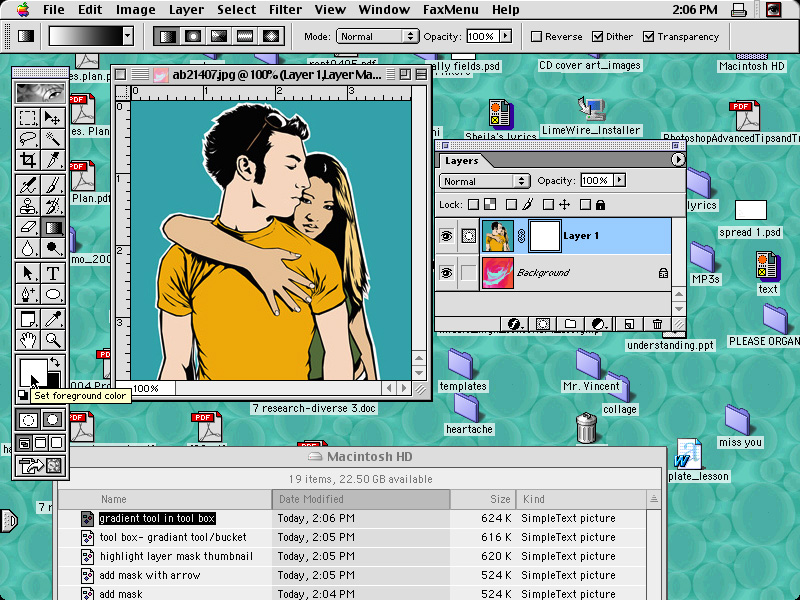Image resolution: width=800 pixels, height=600 pixels.
Task: Open the Image menu
Action: pyautogui.click(x=135, y=9)
